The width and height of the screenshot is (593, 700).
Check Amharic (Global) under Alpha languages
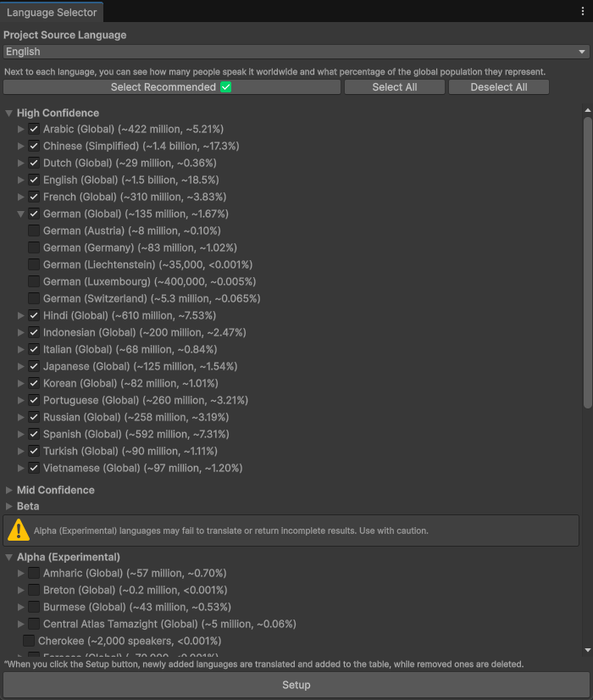33,573
